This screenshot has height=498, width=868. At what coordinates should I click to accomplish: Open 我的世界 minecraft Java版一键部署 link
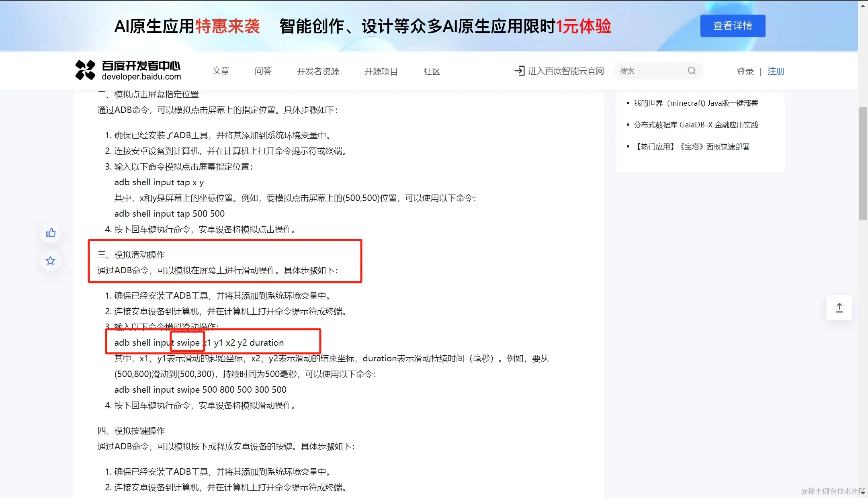click(x=696, y=103)
